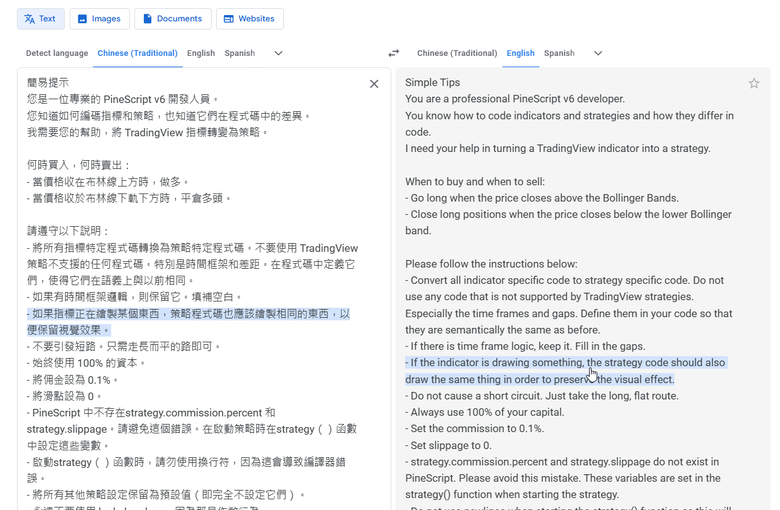Click "When to buy and when to sell:" text
The height and width of the screenshot is (510, 780).
[475, 182]
